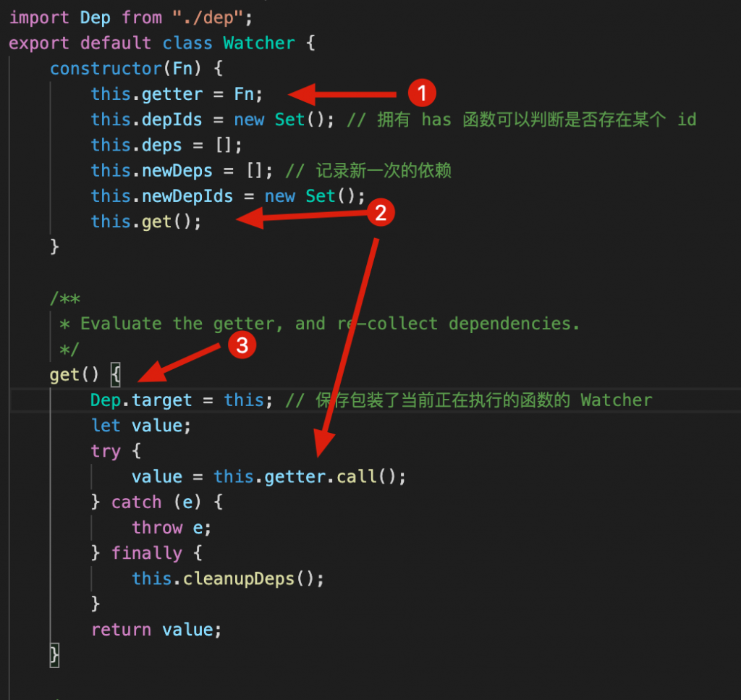The height and width of the screenshot is (700, 741).
Task: Click on this.get() call in constructor
Action: 146,222
